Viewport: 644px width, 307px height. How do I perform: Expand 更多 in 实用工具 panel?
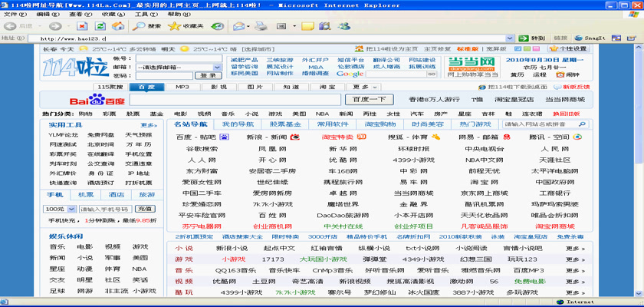pyautogui.click(x=149, y=125)
